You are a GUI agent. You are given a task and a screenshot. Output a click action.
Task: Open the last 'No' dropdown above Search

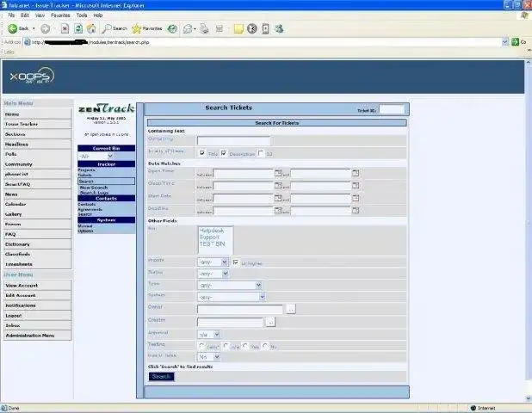pyautogui.click(x=209, y=357)
